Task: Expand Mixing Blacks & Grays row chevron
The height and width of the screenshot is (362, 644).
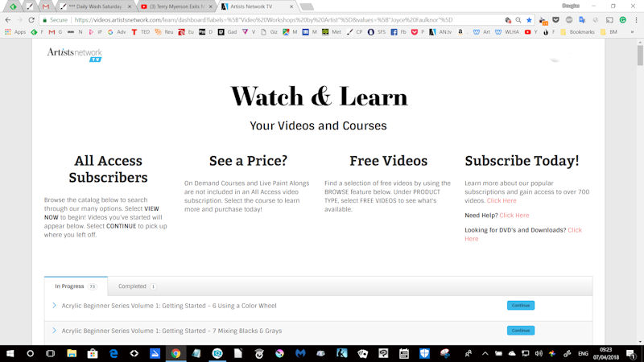Action: 54,331
